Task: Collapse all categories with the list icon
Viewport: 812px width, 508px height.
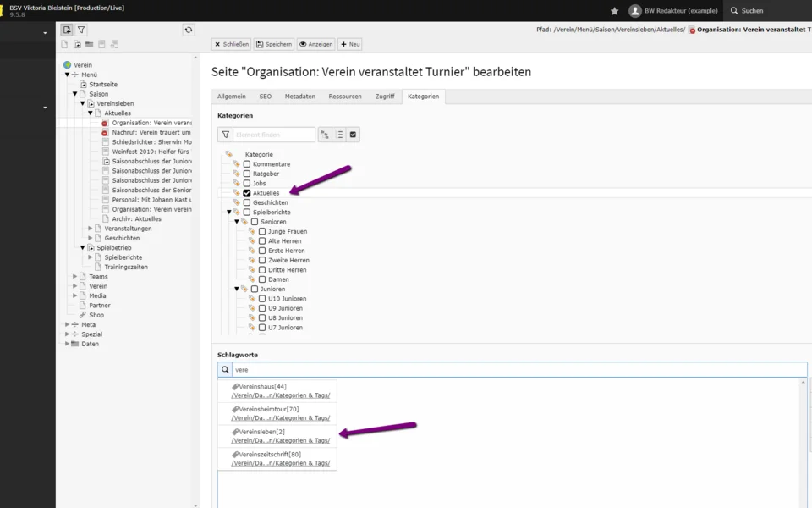Action: pos(339,135)
